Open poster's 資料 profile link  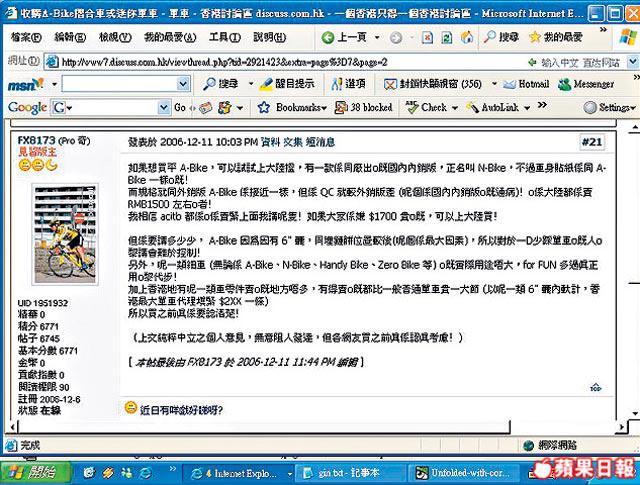click(x=271, y=142)
